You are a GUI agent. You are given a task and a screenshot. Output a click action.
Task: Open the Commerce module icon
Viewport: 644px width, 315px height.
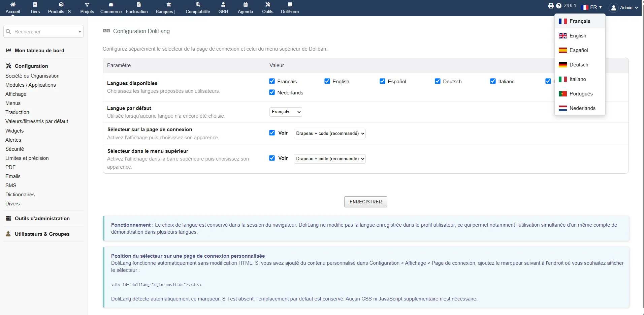[x=111, y=4]
